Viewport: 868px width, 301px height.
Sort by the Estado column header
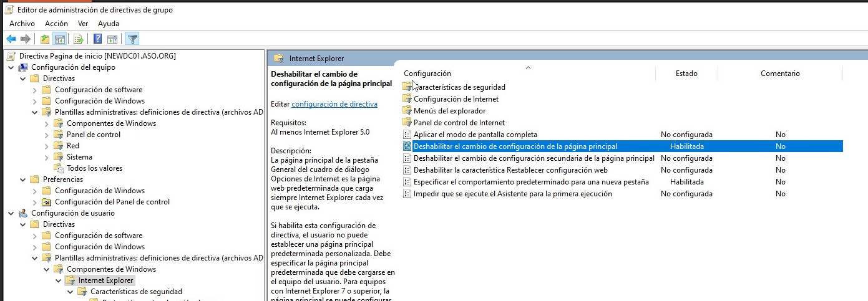(x=686, y=74)
